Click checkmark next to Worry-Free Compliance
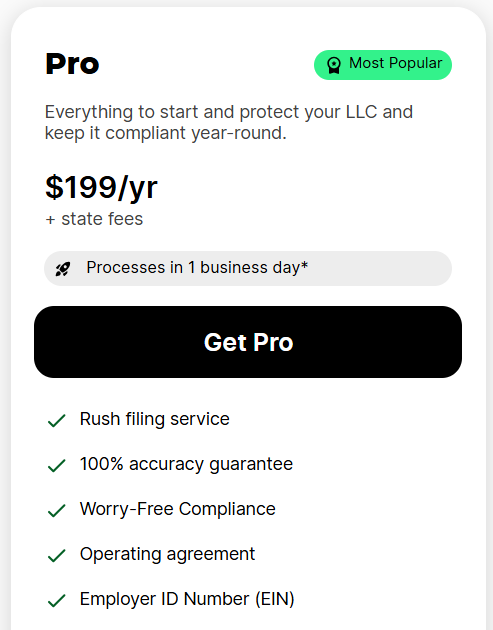This screenshot has width=493, height=630. 57,510
